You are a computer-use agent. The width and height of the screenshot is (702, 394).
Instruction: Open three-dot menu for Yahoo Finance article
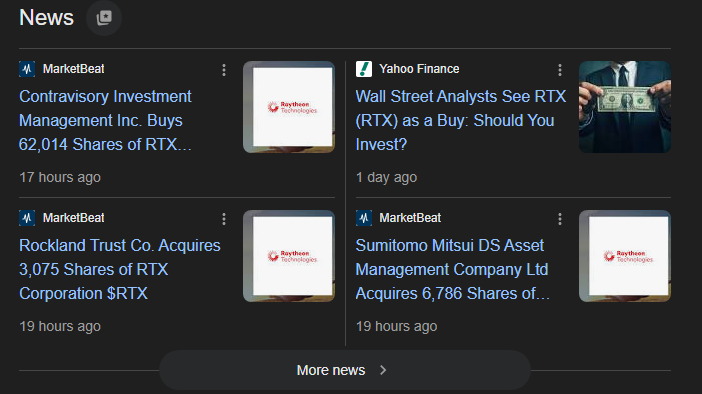pos(560,70)
